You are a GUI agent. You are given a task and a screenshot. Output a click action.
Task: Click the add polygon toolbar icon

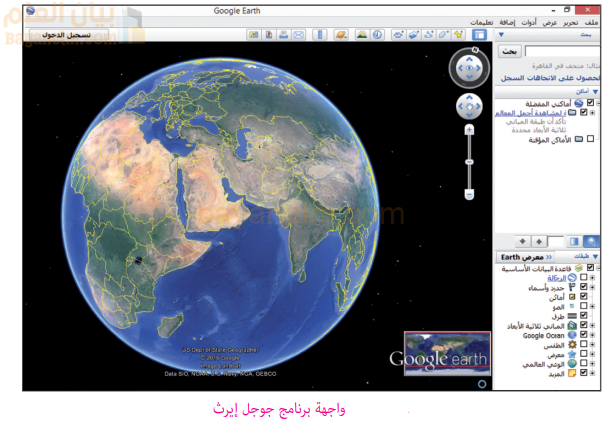point(445,35)
